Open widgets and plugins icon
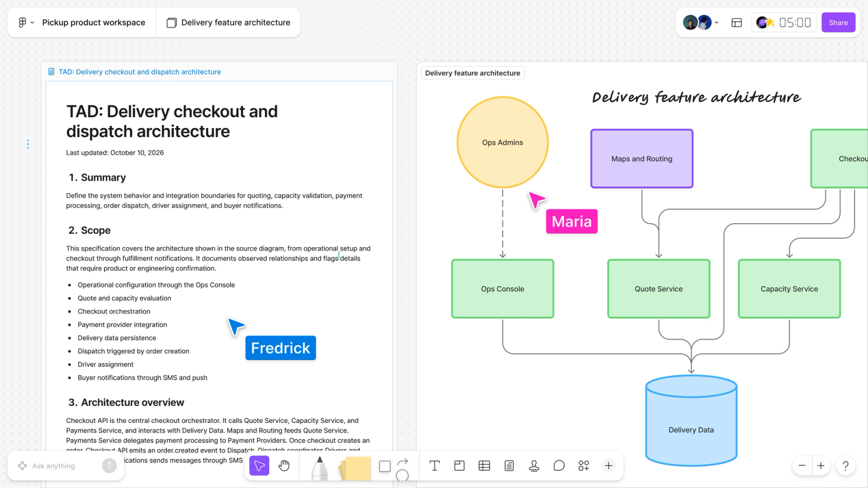This screenshot has width=868, height=488. click(x=584, y=466)
